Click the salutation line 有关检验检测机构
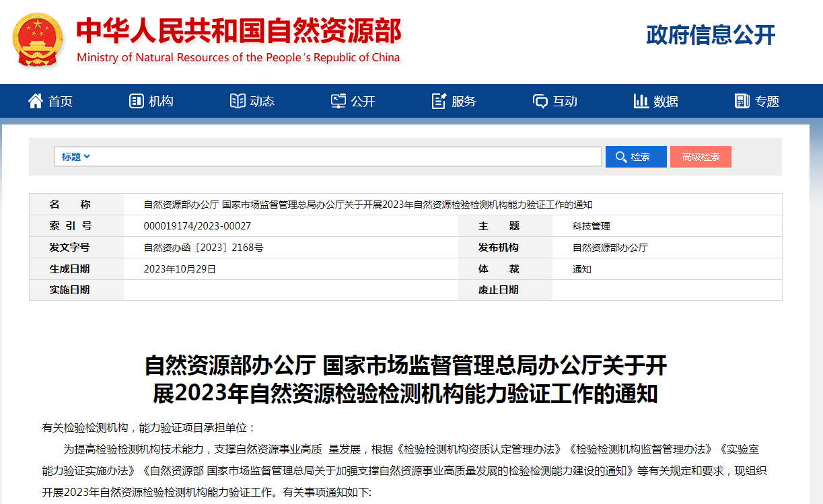Viewport: 823px width, 504px height. click(149, 428)
